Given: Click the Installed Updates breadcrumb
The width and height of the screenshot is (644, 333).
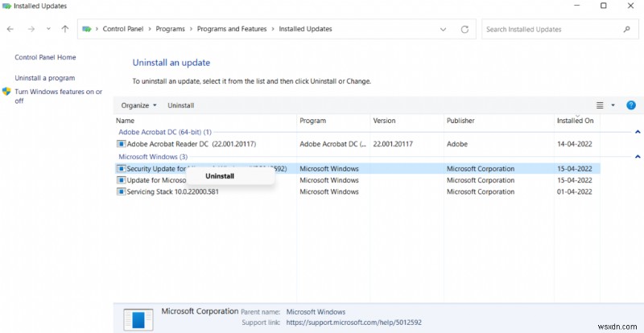Looking at the screenshot, I should [x=305, y=29].
